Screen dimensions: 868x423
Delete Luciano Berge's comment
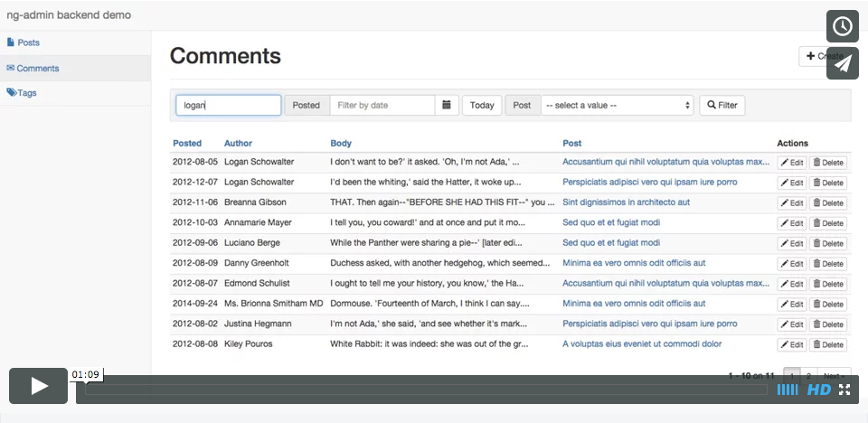click(x=828, y=244)
